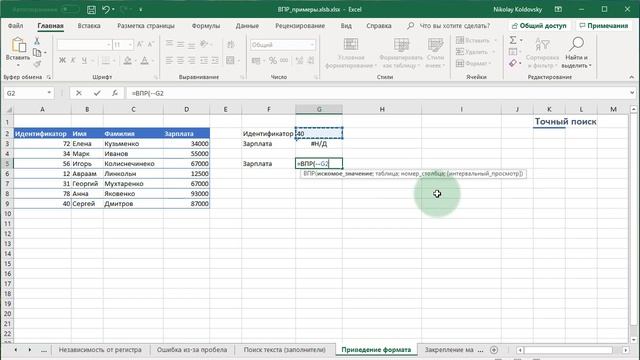Click the Paste (Вставить) clipboard icon
This screenshot has width=640, height=360.
tap(18, 45)
